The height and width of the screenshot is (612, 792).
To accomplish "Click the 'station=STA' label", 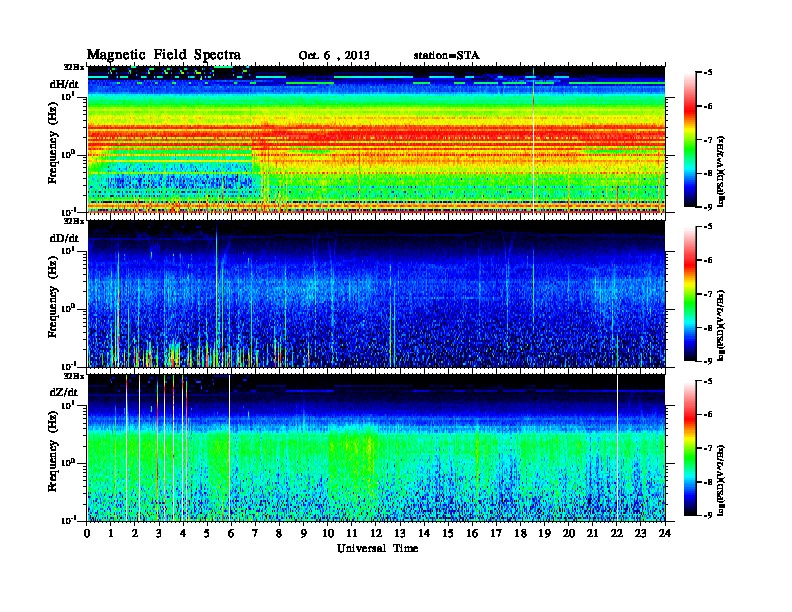I will 447,55.
